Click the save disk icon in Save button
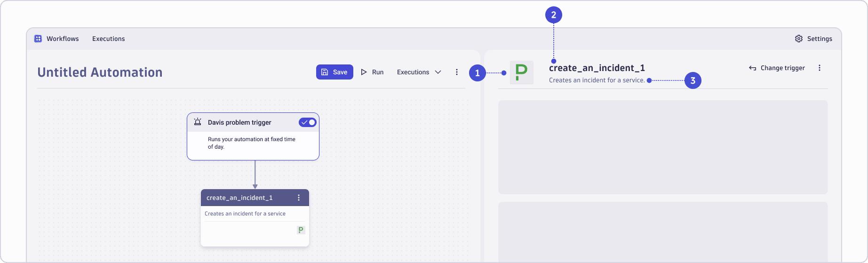This screenshot has height=263, width=868. tap(325, 72)
